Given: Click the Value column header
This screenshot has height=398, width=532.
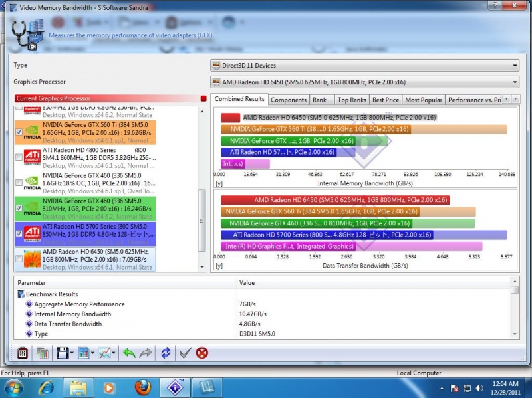Looking at the screenshot, I should tap(373, 283).
